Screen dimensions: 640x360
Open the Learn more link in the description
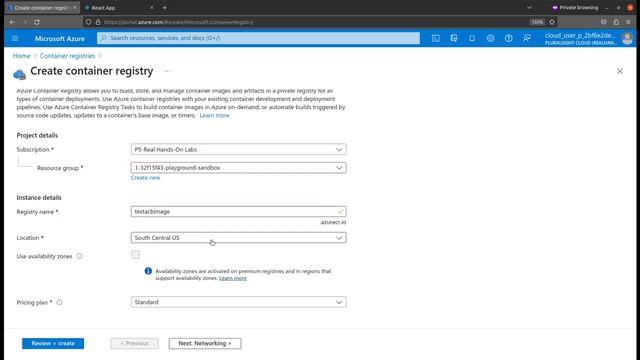[x=214, y=116]
